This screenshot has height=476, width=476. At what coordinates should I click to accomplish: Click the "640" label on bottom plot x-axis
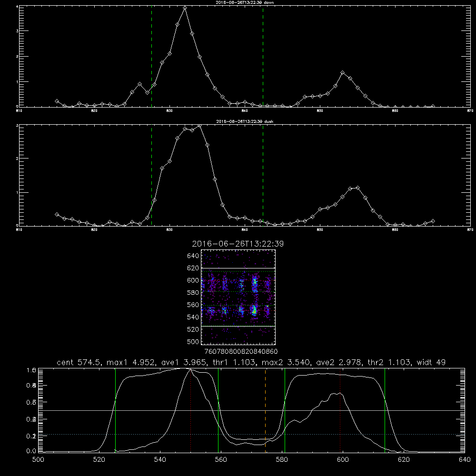coord(465,460)
